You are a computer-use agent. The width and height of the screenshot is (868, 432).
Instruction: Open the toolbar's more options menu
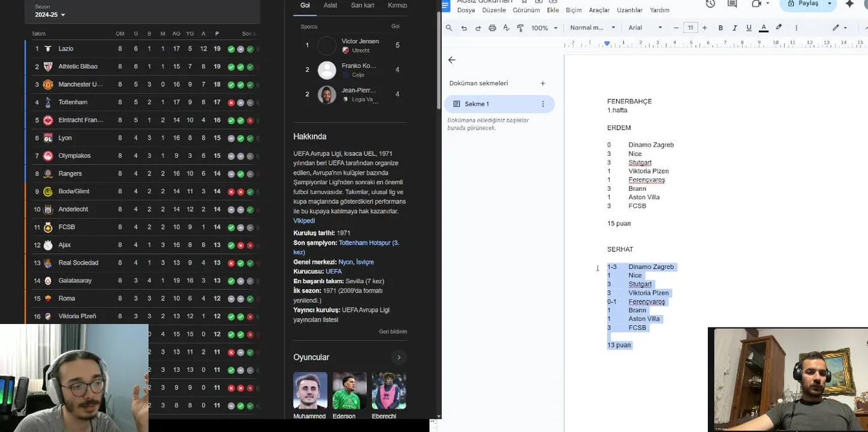[796, 28]
